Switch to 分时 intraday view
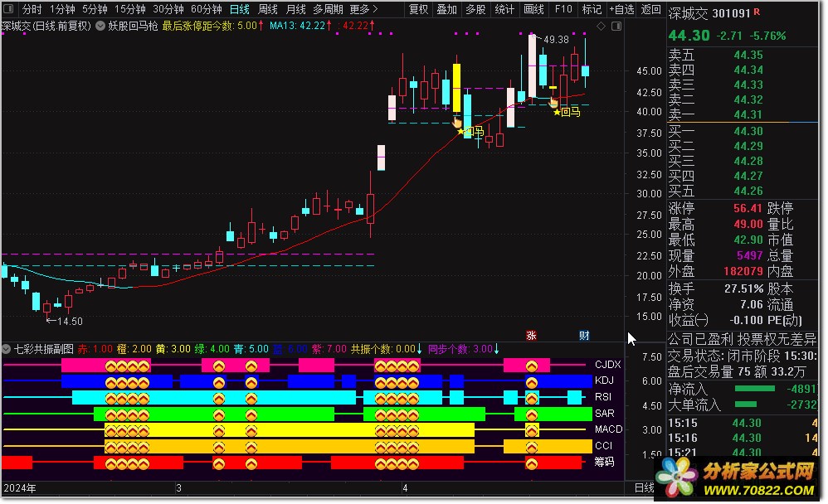 (32, 9)
